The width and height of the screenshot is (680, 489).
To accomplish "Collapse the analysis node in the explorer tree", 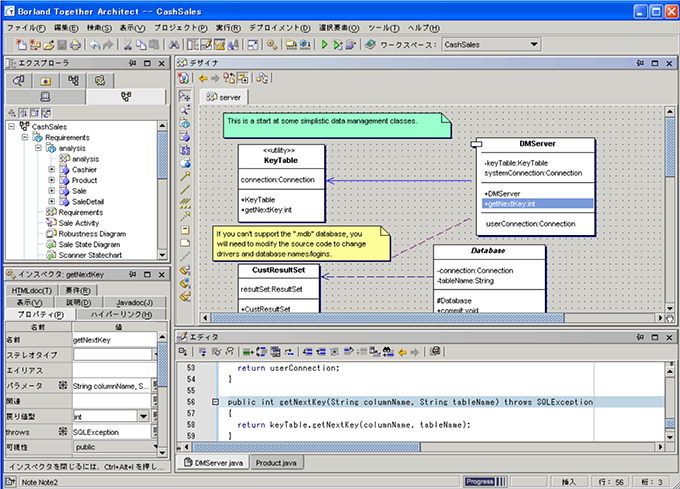I will point(37,148).
